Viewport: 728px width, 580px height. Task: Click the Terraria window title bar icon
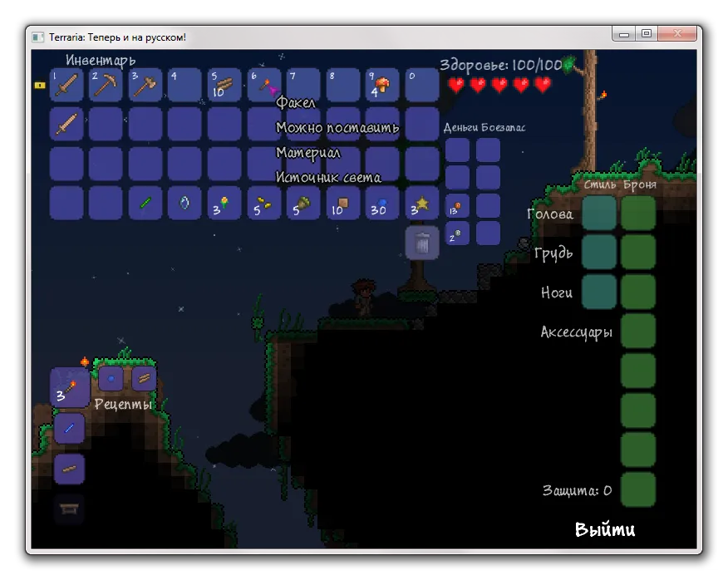pyautogui.click(x=37, y=37)
